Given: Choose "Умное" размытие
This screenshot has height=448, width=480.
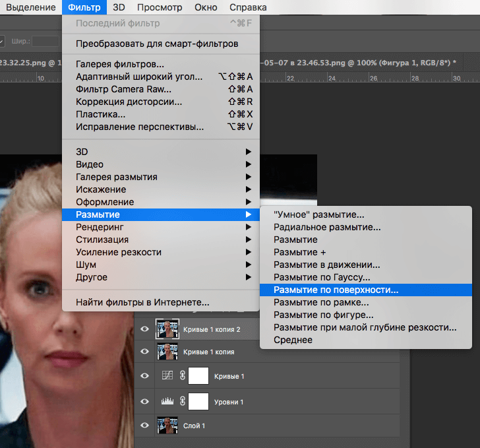Looking at the screenshot, I should (x=366, y=215).
